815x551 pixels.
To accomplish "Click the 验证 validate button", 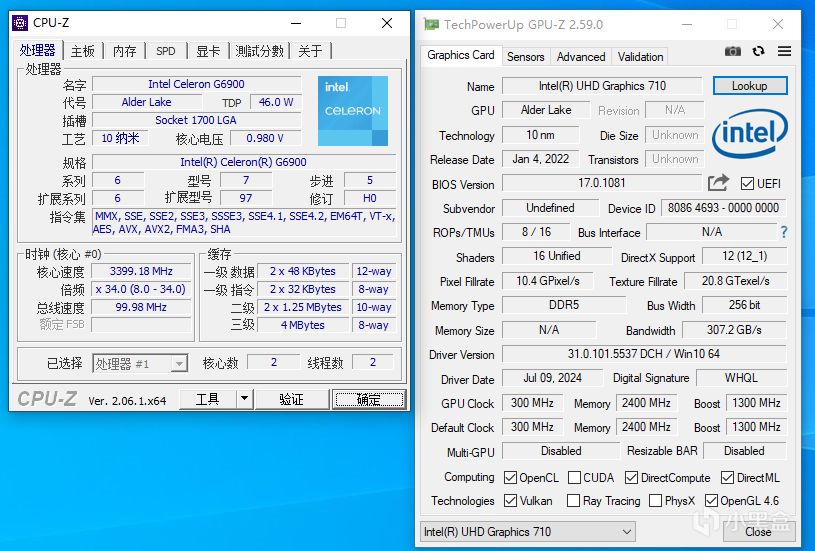I will [292, 399].
